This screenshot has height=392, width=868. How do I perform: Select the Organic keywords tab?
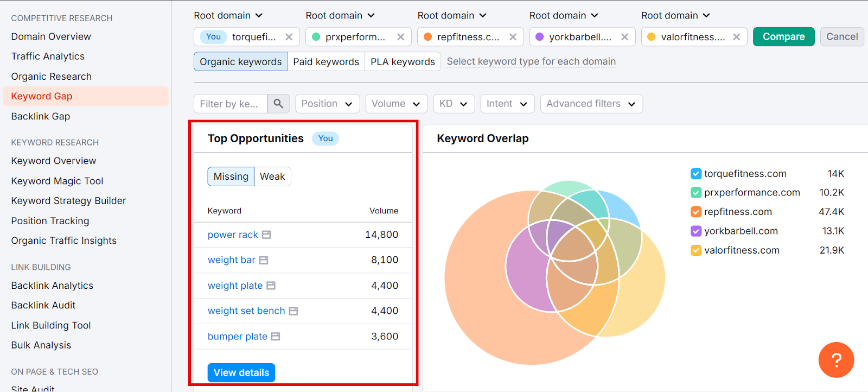click(241, 62)
